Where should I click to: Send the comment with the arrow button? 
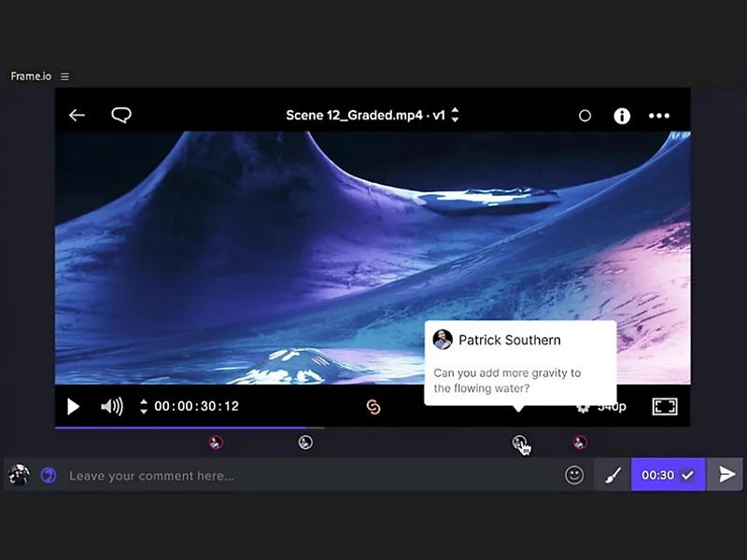(727, 474)
